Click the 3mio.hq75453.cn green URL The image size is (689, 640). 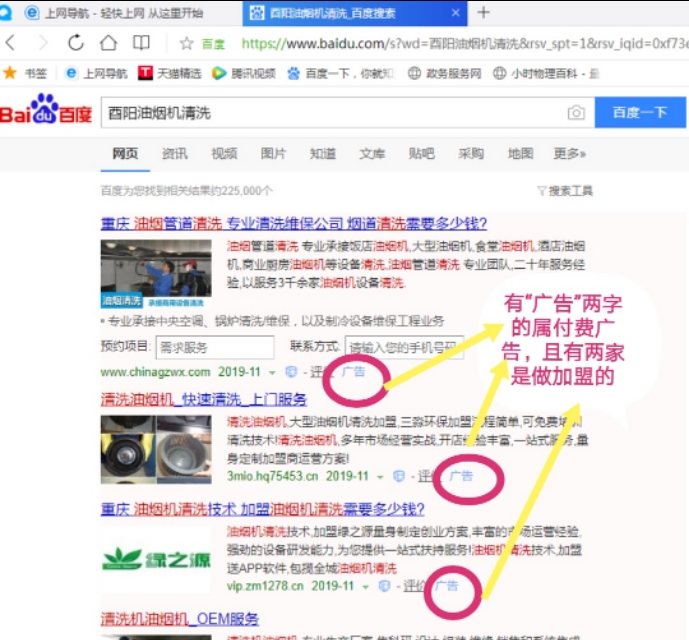pos(272,476)
